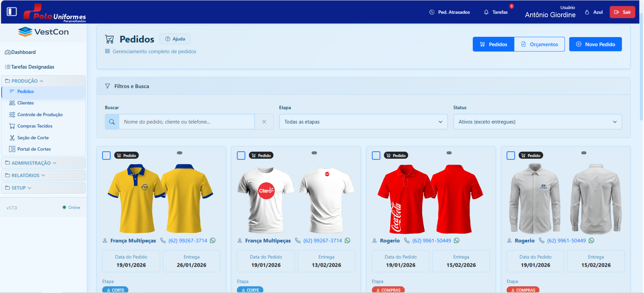Image resolution: width=644 pixels, height=293 pixels.
Task: Focus the Buscar search field
Action: pos(187,122)
